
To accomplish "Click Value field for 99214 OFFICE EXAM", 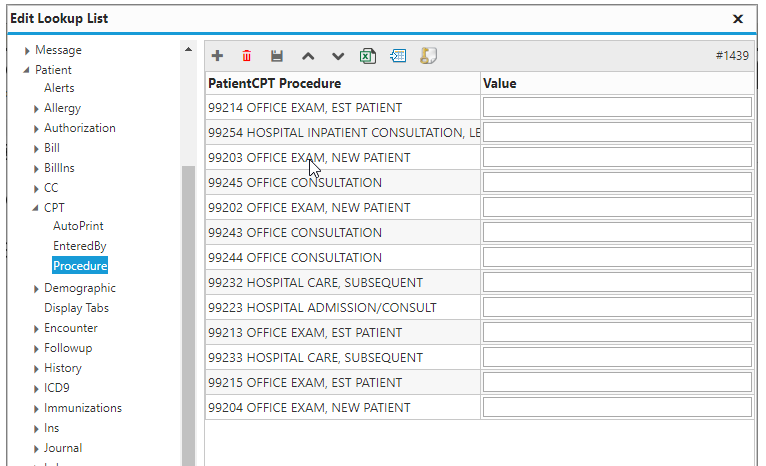I will click(x=617, y=107).
